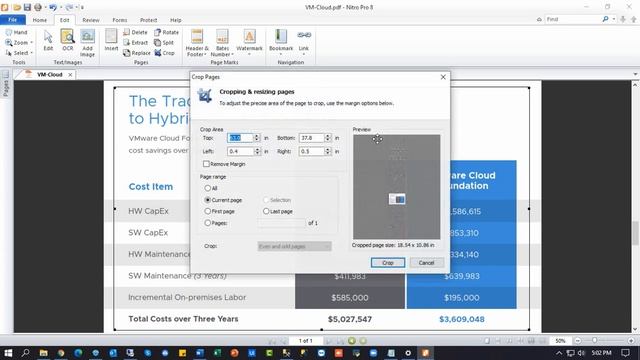
Task: Click the search magnifier in Find box
Action: pos(605,19)
